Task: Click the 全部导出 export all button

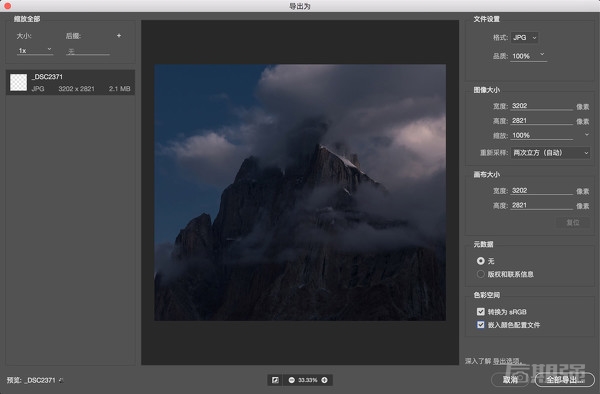Action: (564, 379)
